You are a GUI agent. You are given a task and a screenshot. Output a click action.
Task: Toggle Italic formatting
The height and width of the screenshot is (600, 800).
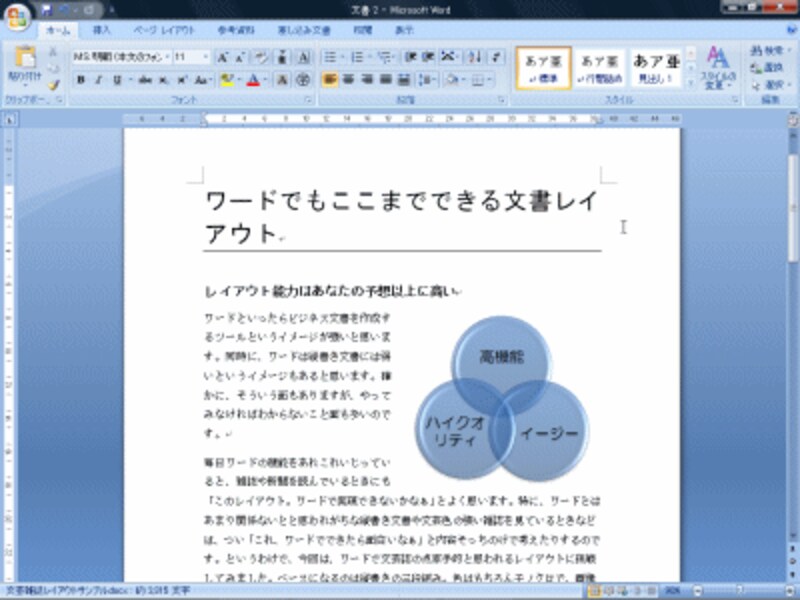pyautogui.click(x=98, y=77)
